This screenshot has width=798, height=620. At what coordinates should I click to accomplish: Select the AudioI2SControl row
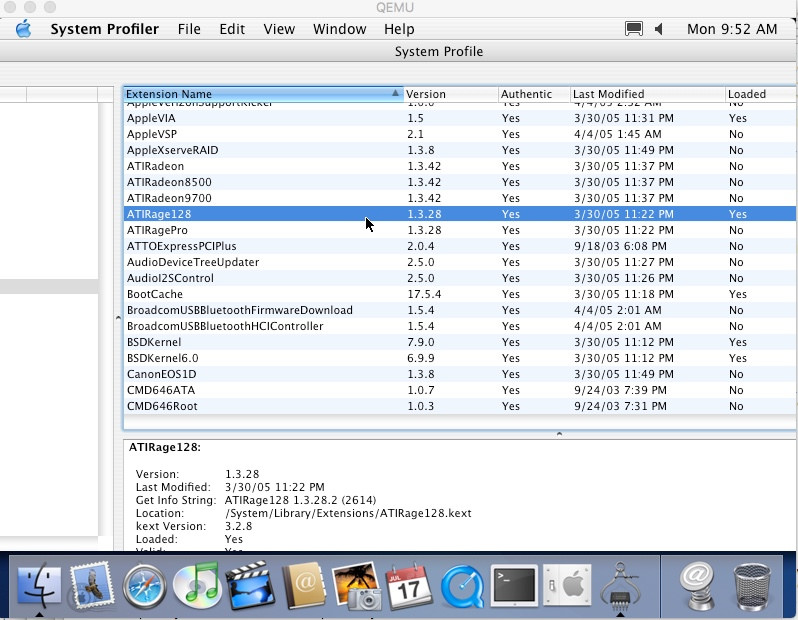460,278
